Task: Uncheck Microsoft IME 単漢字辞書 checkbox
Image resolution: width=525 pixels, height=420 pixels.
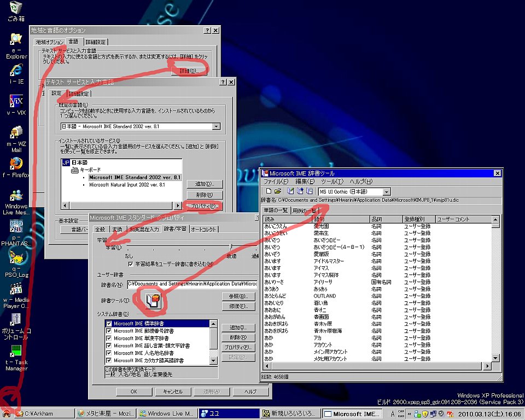Action: (109, 339)
